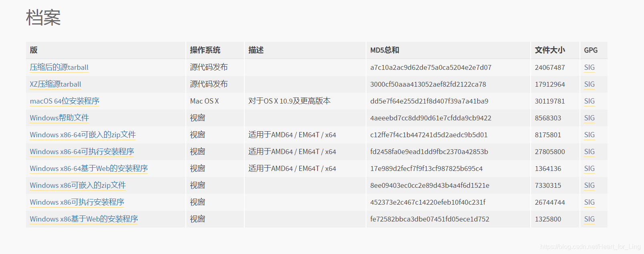Select MD5 4aeeebd7cc8dd90d61e7cfdda9cb9422
This screenshot has height=254, width=644.
click(x=431, y=118)
